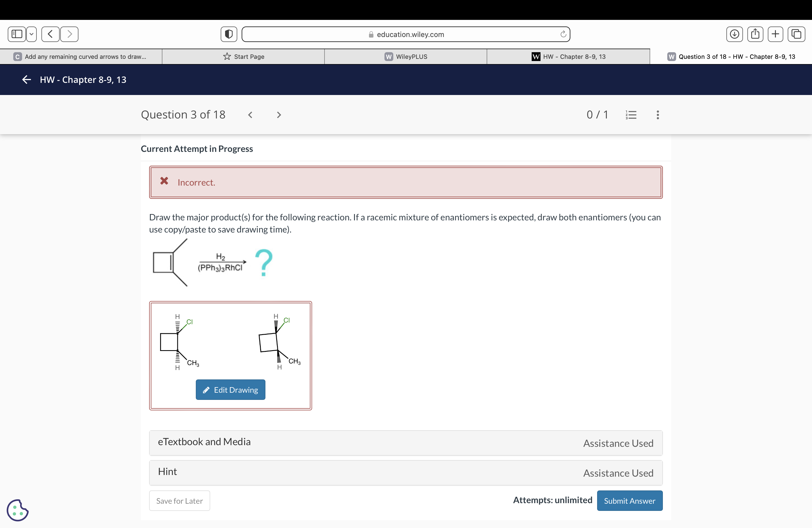This screenshot has height=528, width=812.
Task: Click the Edit Drawing button
Action: (x=230, y=390)
